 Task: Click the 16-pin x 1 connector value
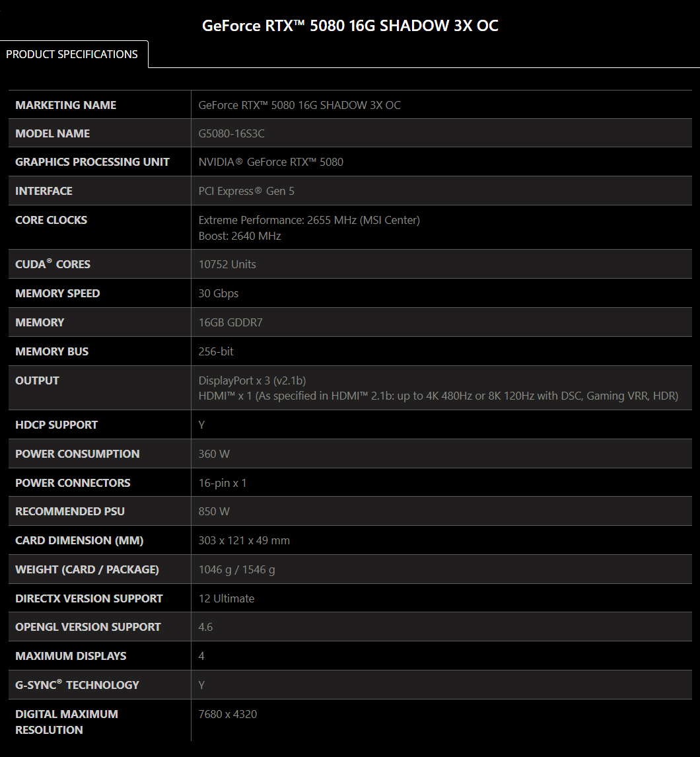(223, 483)
